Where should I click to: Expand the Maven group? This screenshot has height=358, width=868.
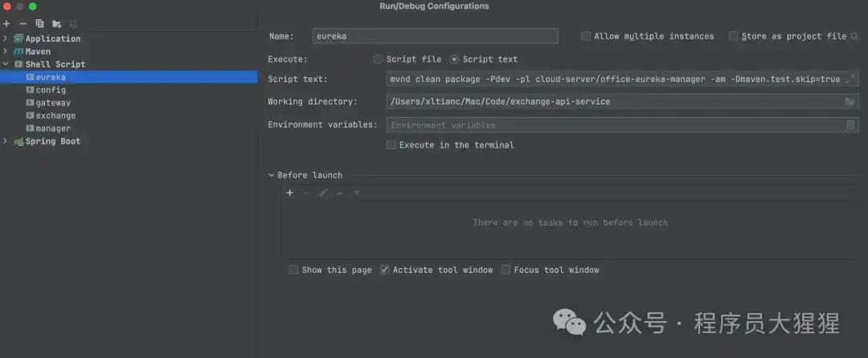(x=6, y=51)
